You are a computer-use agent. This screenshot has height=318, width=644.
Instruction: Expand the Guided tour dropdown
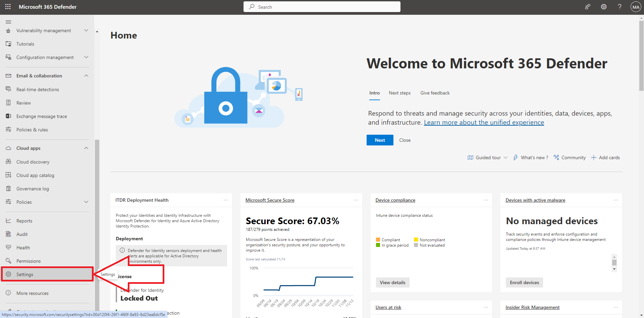click(505, 157)
